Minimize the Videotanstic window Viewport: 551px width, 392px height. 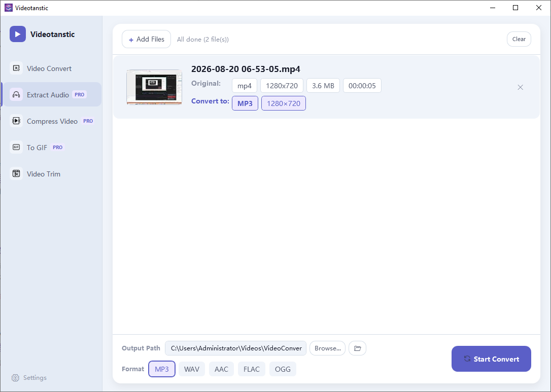coord(493,8)
